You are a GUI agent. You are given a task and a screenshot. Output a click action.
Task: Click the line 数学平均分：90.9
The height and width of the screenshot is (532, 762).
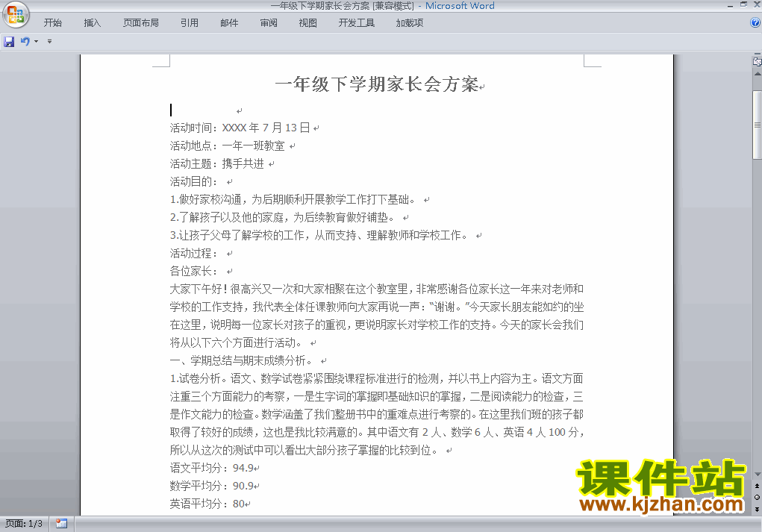(212, 486)
